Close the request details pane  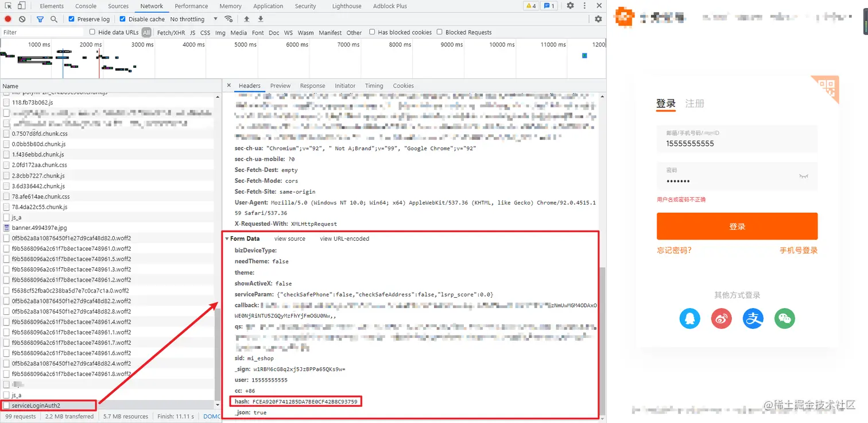[x=228, y=86]
